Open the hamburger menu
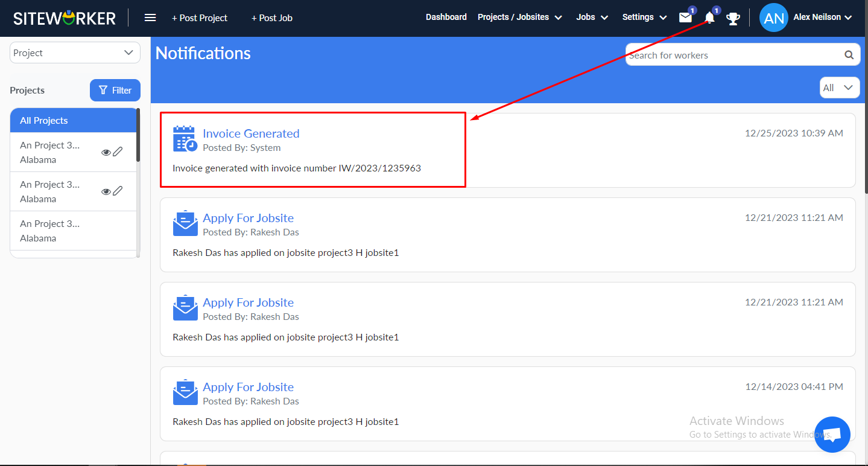The height and width of the screenshot is (466, 868). [x=150, y=18]
